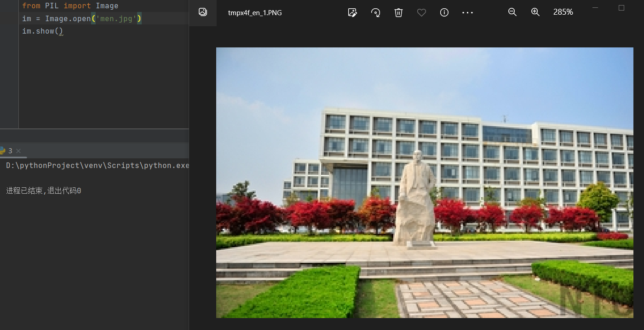This screenshot has height=330, width=644.
Task: Zoom out using the minus magnifier
Action: 512,12
